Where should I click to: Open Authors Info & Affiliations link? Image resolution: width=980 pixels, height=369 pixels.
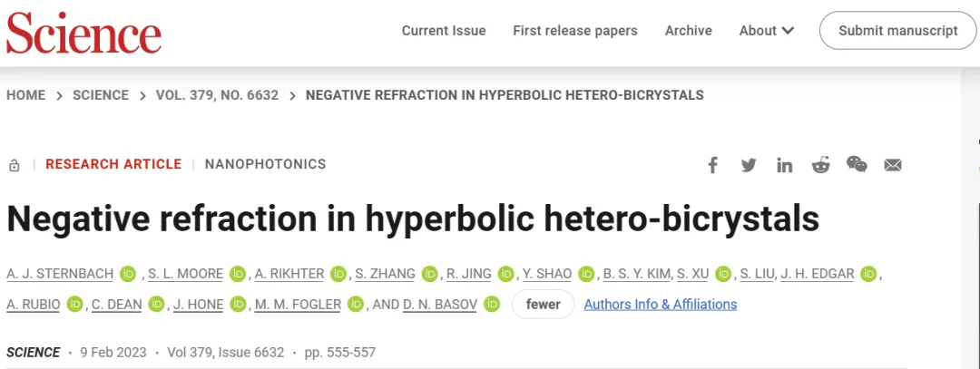(x=660, y=304)
